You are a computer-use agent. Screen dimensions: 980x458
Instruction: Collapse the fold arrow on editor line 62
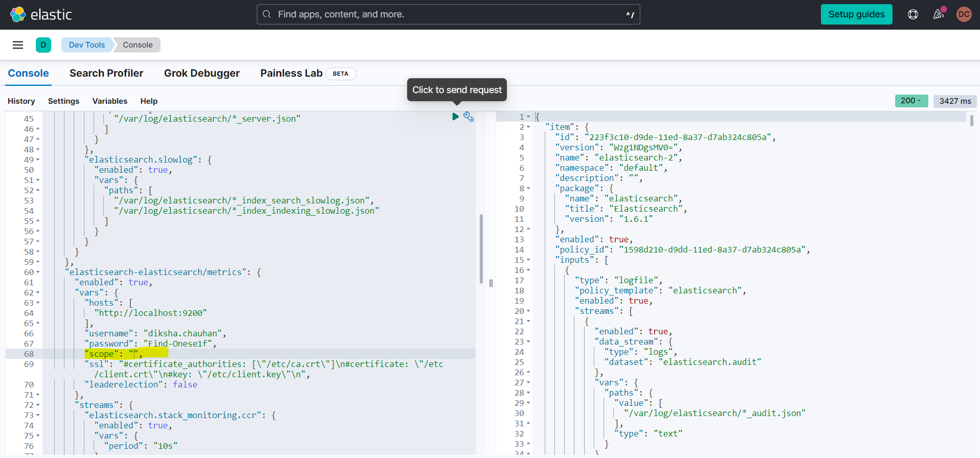pyautogui.click(x=38, y=292)
